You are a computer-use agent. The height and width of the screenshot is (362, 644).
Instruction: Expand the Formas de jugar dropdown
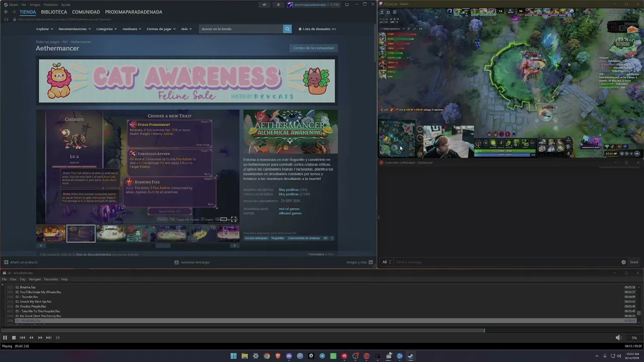(162, 29)
